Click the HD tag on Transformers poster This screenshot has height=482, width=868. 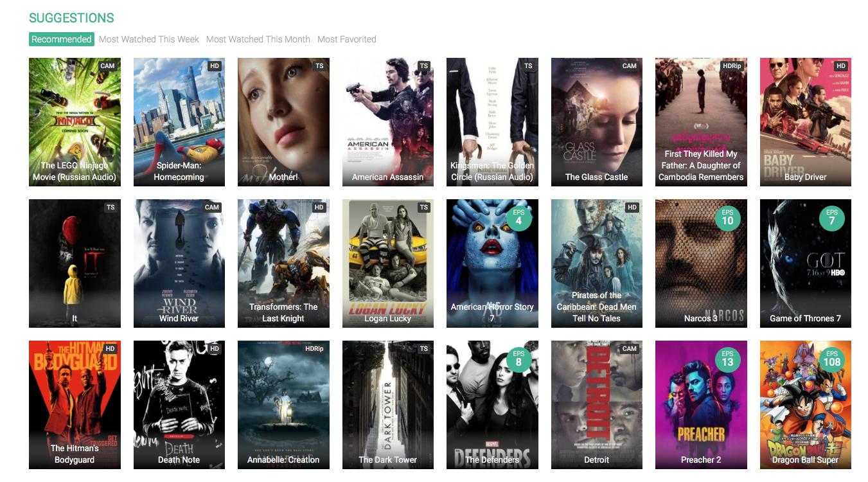coord(319,208)
